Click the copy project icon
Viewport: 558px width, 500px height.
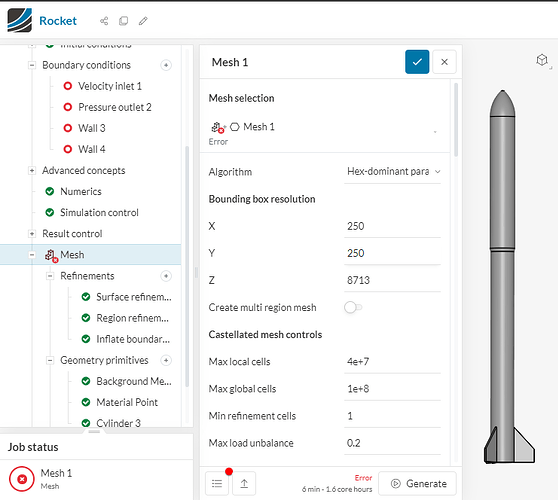123,21
